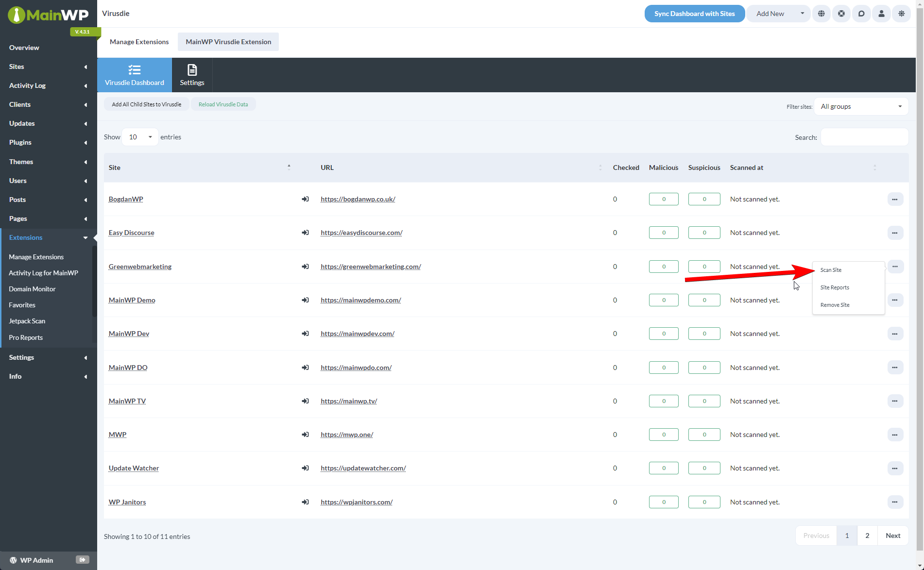Click the globe icon in top bar
This screenshot has width=924, height=570.
(x=821, y=14)
